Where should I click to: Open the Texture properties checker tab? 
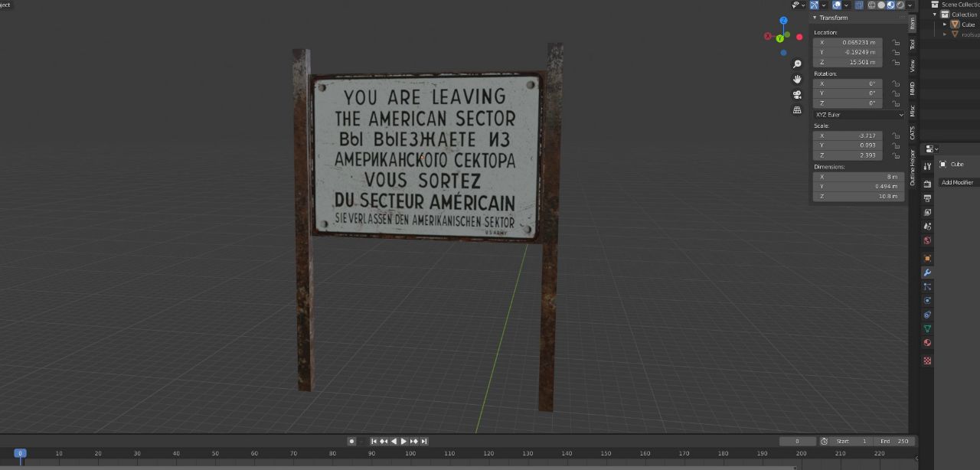pyautogui.click(x=927, y=360)
